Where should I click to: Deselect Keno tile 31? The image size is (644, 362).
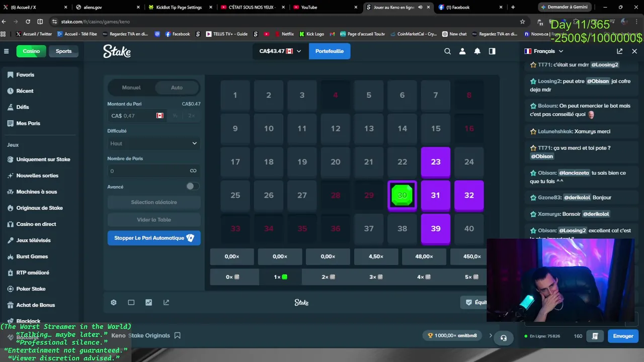436,195
